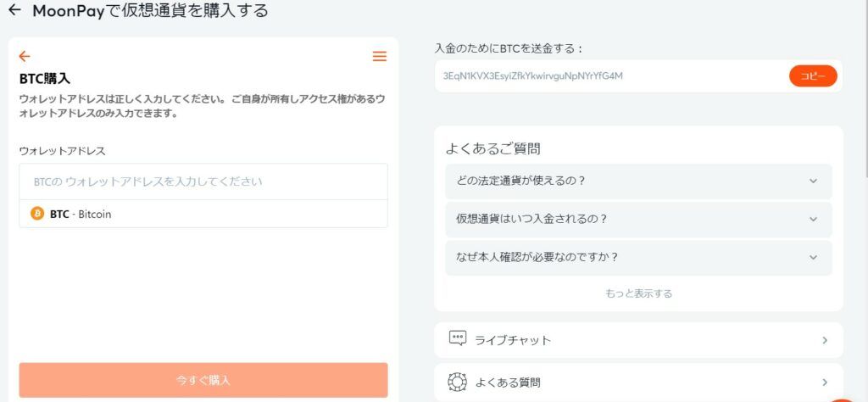The width and height of the screenshot is (868, 402).
Task: Click the live chat speech bubble icon
Action: pos(457,339)
